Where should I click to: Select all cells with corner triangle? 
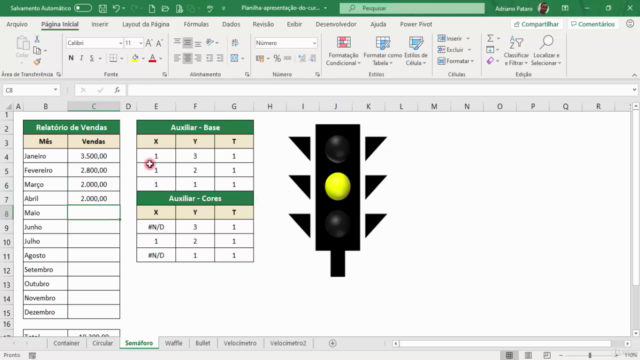click(8, 107)
